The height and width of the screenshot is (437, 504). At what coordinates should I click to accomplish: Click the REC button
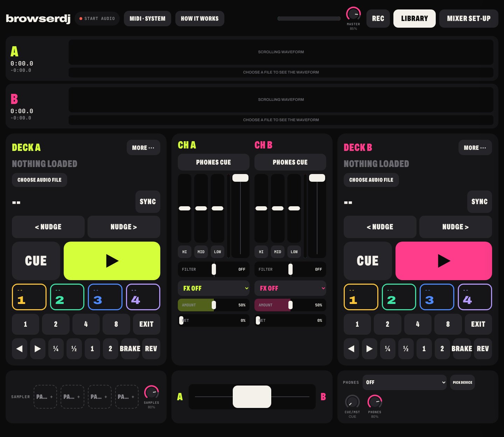[378, 19]
